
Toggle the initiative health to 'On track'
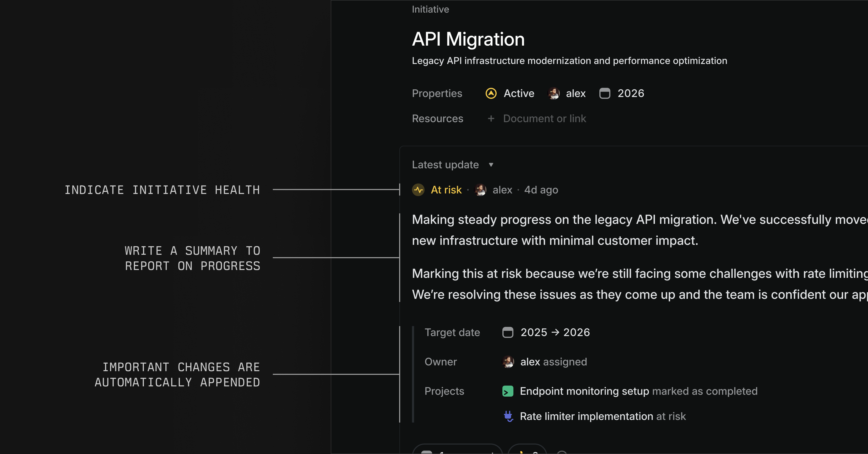tap(438, 190)
